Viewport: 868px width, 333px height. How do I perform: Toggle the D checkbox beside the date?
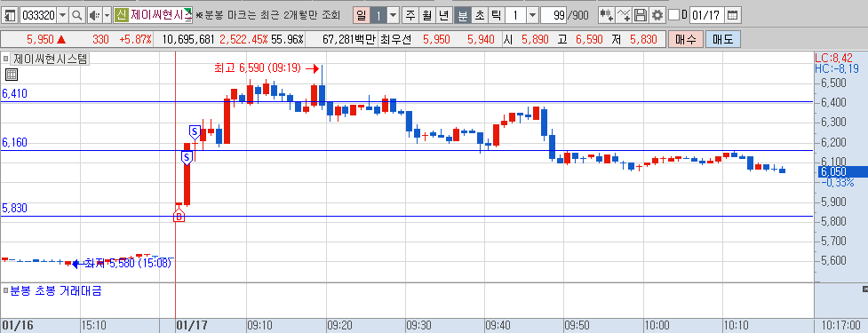point(673,15)
